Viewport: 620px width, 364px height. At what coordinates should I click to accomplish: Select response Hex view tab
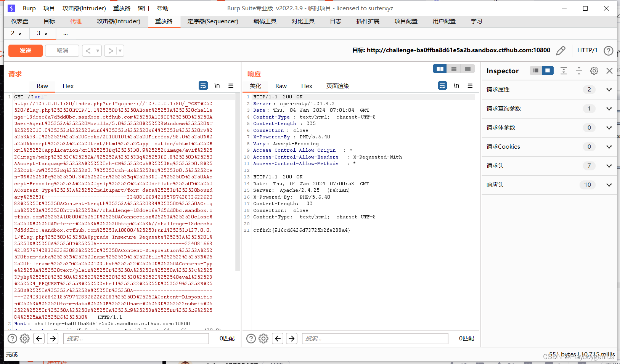[307, 86]
